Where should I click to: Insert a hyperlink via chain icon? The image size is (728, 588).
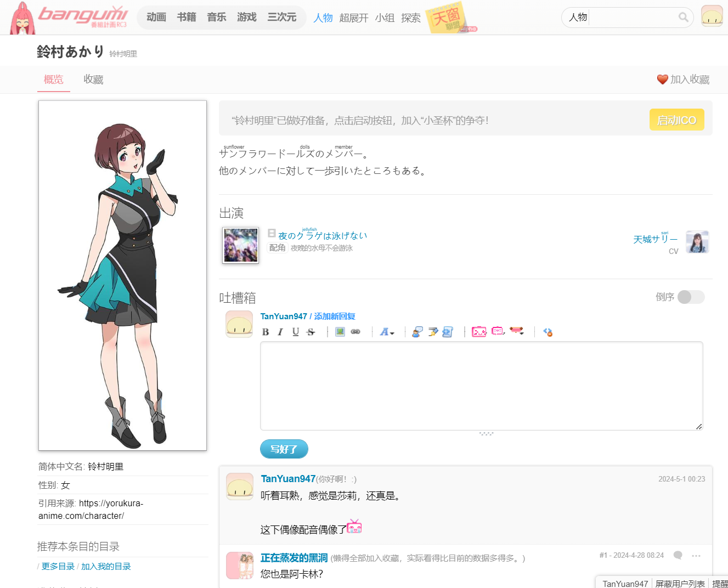click(x=355, y=332)
